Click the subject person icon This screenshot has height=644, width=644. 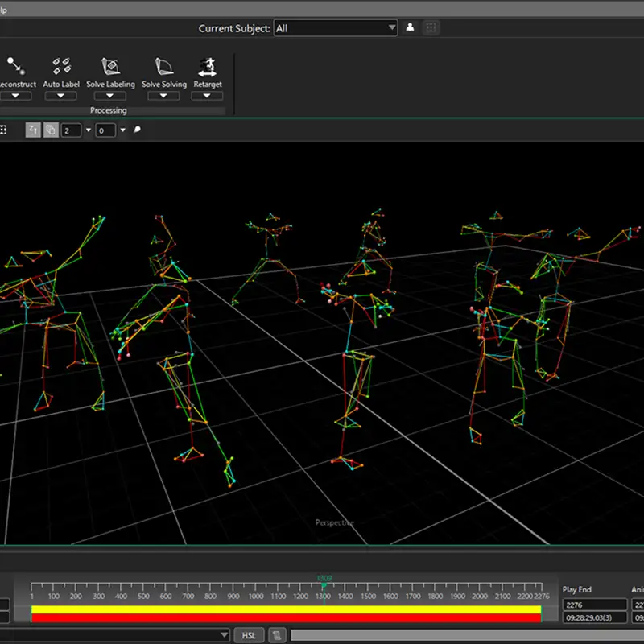pyautogui.click(x=410, y=27)
